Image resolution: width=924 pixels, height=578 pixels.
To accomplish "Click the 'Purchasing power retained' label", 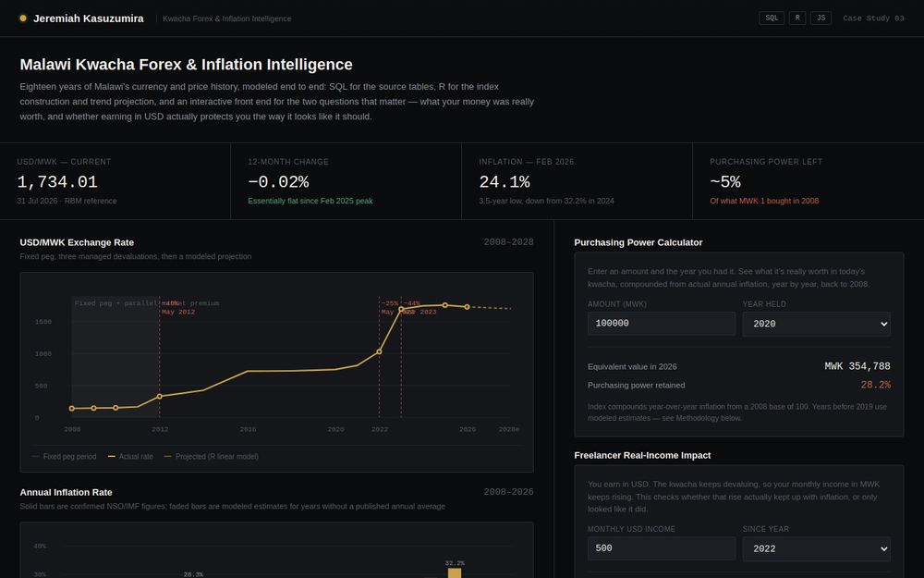I will tap(637, 385).
